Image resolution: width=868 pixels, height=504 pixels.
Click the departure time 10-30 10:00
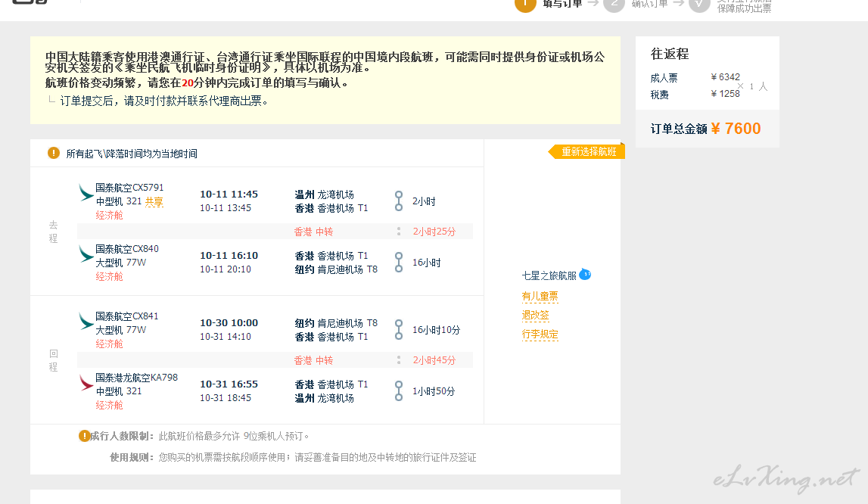[x=229, y=323]
